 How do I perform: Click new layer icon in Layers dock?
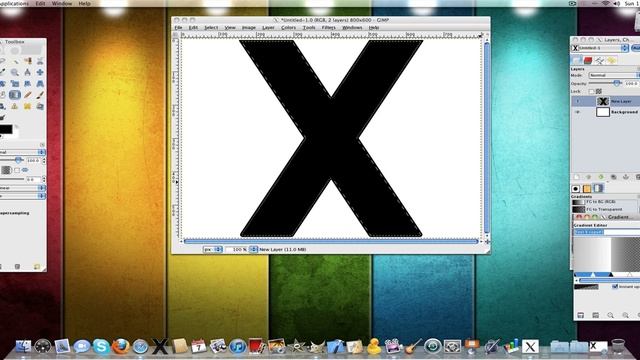(577, 177)
